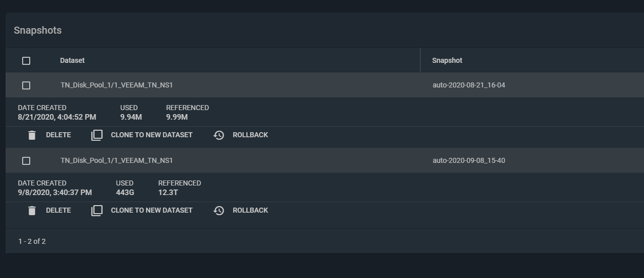The image size is (644, 278).
Task: Sort by Dataset column header
Action: coord(72,60)
